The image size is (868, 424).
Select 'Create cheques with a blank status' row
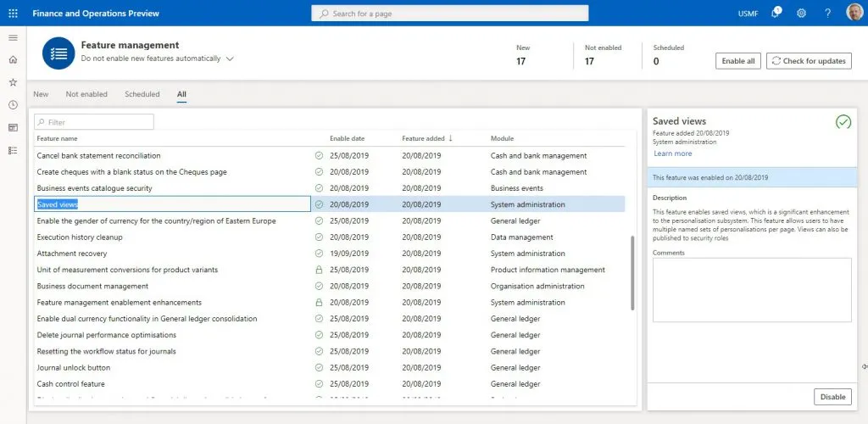pyautogui.click(x=331, y=172)
